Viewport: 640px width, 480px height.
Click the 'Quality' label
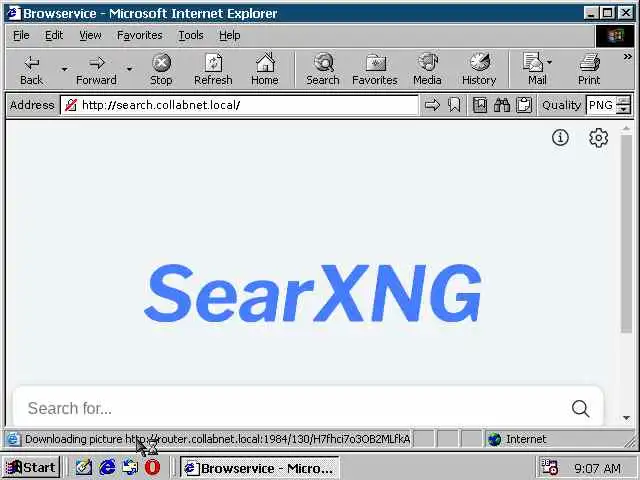pyautogui.click(x=562, y=105)
